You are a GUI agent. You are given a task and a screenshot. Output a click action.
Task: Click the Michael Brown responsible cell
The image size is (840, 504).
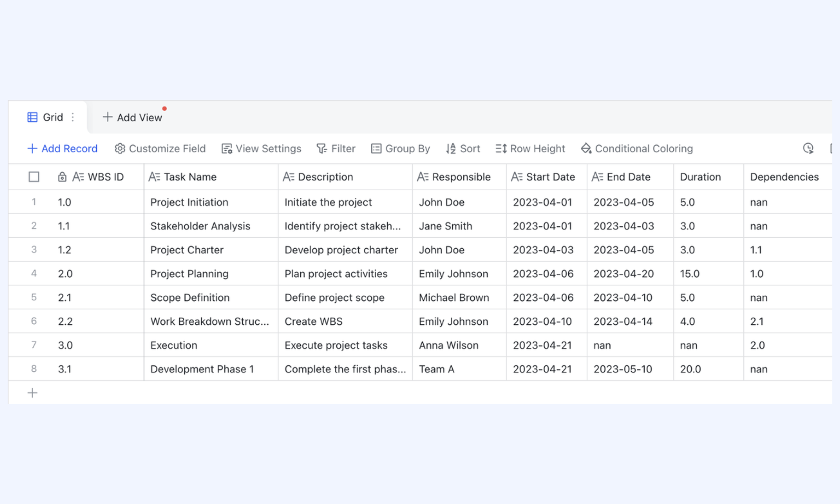tap(459, 297)
